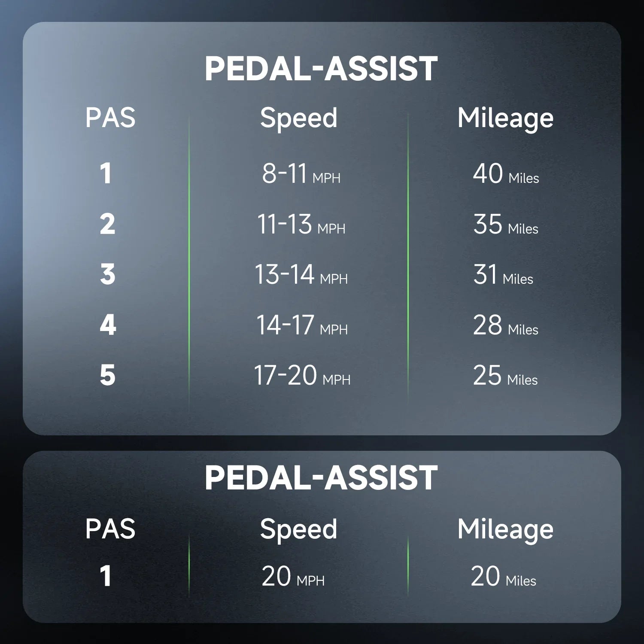The height and width of the screenshot is (644, 644).
Task: Select the 40 Miles mileage value
Action: pyautogui.click(x=505, y=174)
